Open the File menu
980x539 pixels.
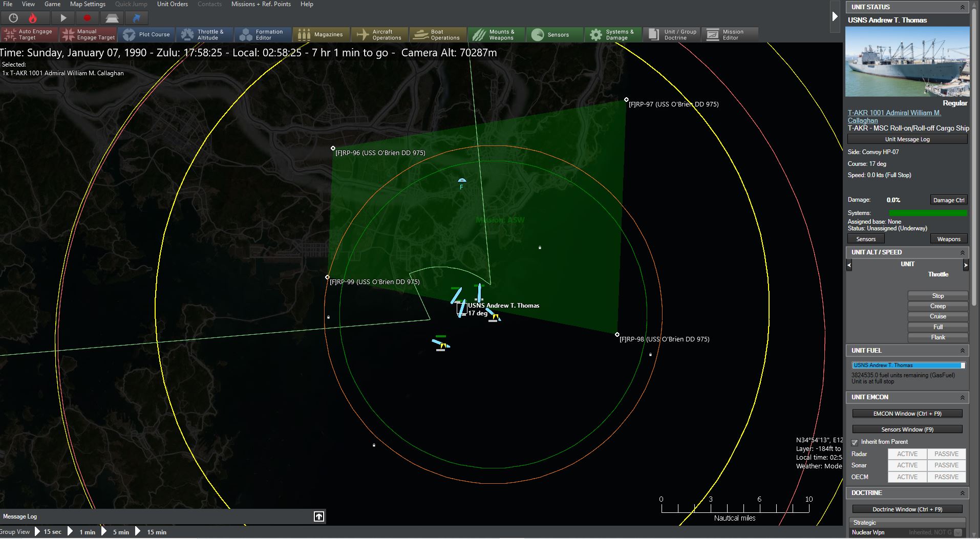click(8, 4)
